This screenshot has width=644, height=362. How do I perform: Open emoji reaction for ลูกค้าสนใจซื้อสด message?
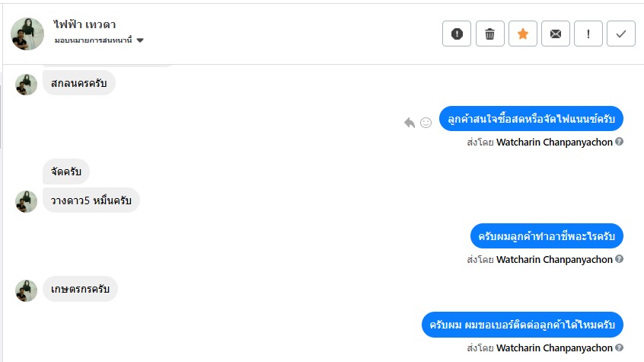tap(426, 122)
